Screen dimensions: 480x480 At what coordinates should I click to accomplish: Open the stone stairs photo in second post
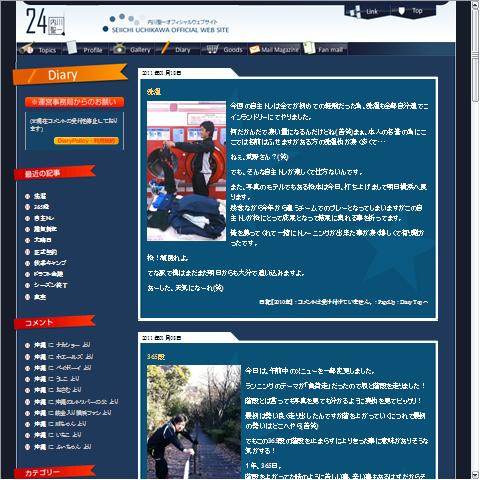point(194,422)
